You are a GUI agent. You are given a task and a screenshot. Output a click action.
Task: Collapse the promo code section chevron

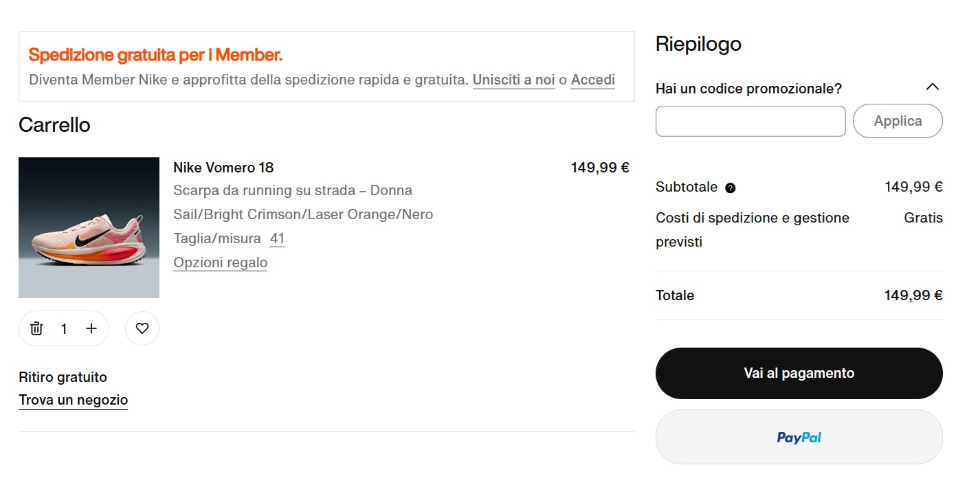[932, 87]
